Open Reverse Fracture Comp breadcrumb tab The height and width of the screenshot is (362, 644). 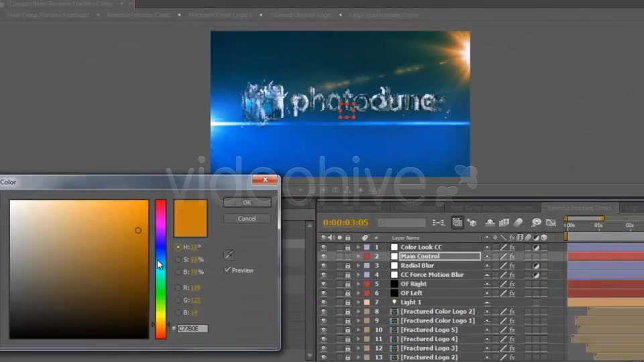(x=138, y=15)
